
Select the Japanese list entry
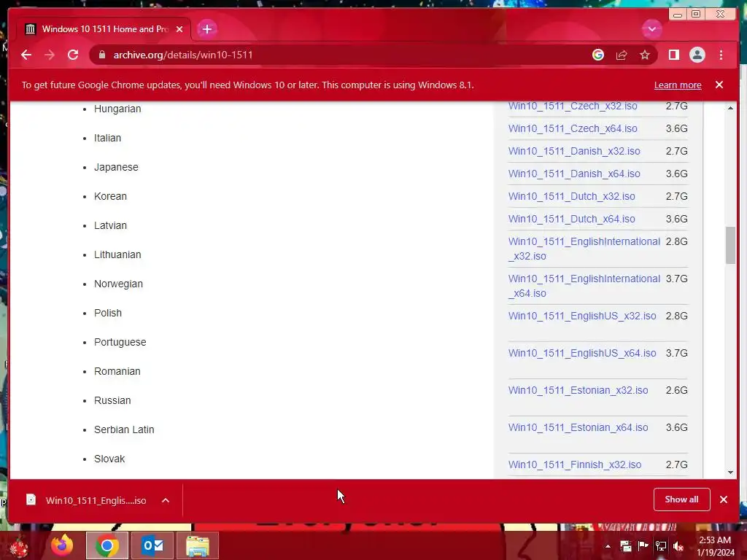point(116,167)
